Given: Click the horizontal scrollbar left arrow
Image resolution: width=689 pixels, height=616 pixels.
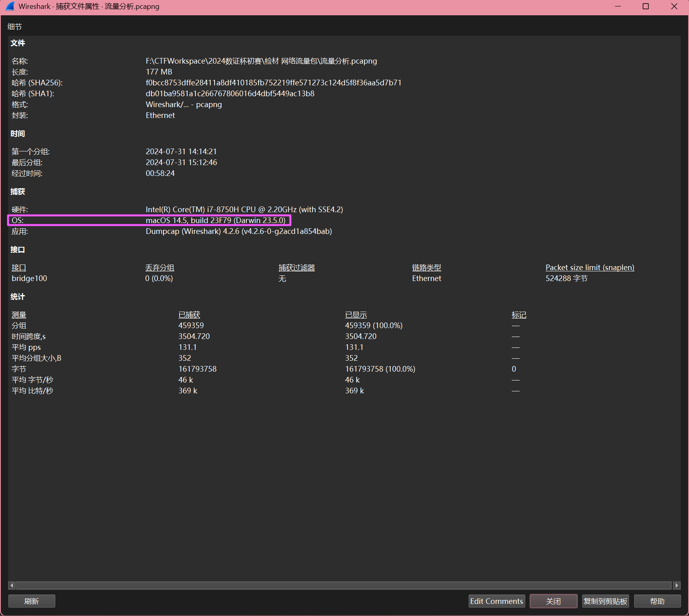Looking at the screenshot, I should click(x=12, y=585).
